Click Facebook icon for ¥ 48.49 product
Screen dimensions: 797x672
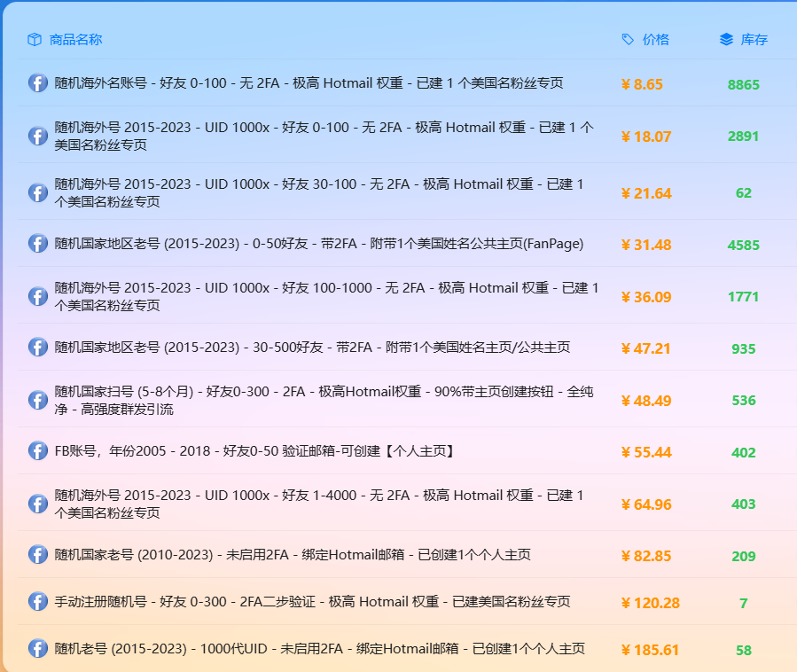click(38, 400)
